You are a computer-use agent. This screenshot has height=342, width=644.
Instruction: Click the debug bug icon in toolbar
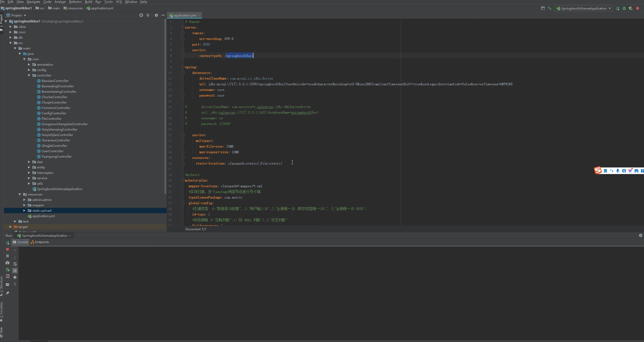click(x=624, y=8)
